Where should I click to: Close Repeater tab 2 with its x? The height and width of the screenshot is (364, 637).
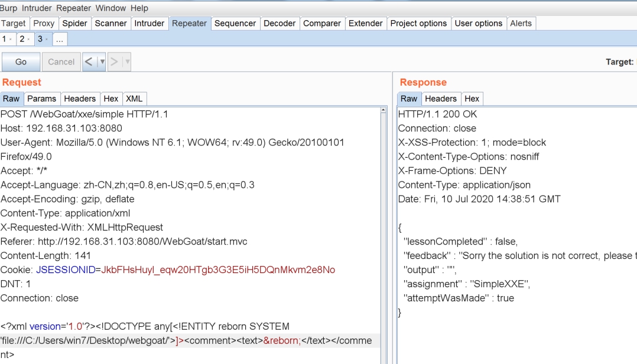(28, 40)
